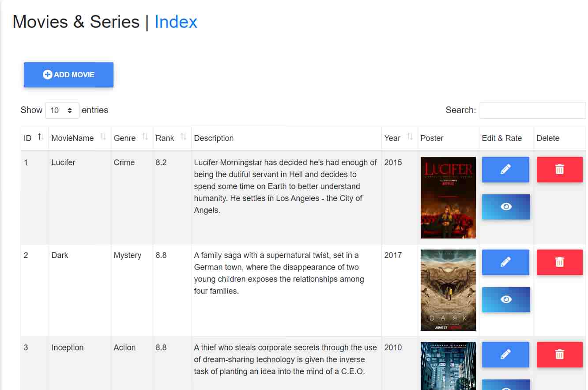Sort by the ID column header

(x=39, y=137)
